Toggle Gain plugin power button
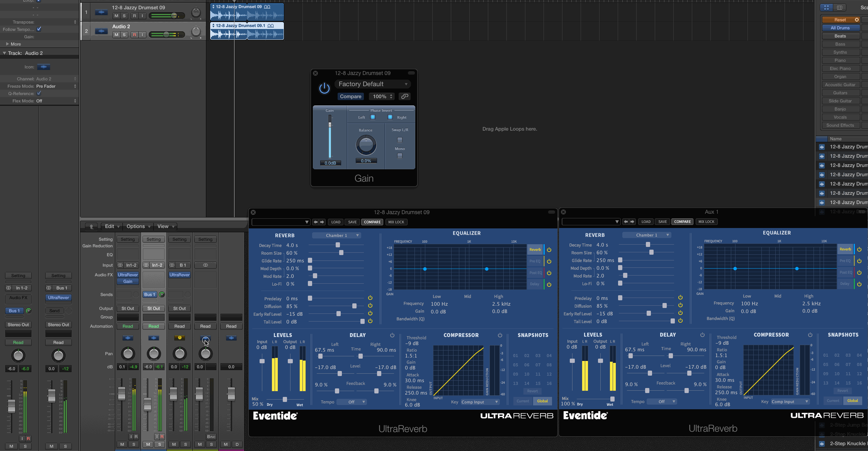The height and width of the screenshot is (451, 868). [x=324, y=88]
